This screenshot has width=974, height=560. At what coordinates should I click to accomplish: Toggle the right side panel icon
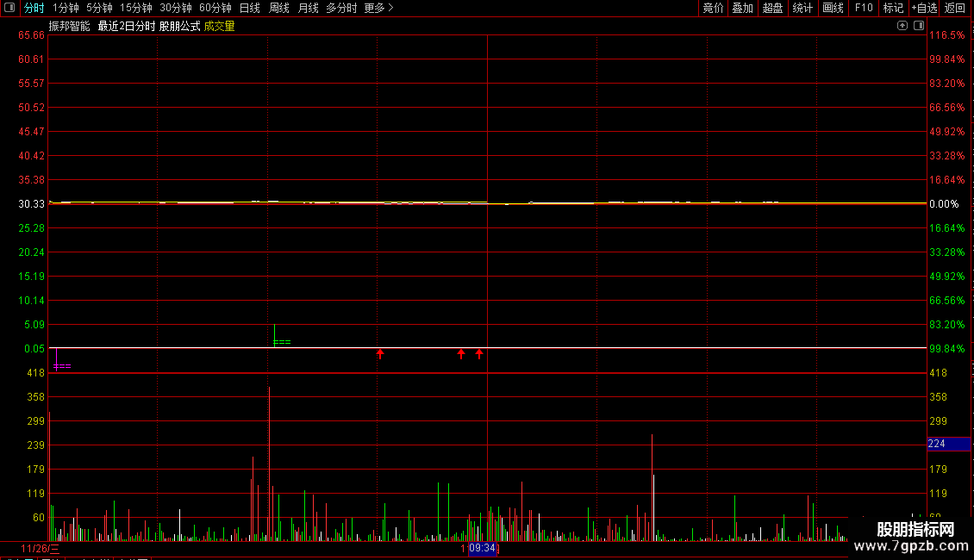tap(919, 26)
